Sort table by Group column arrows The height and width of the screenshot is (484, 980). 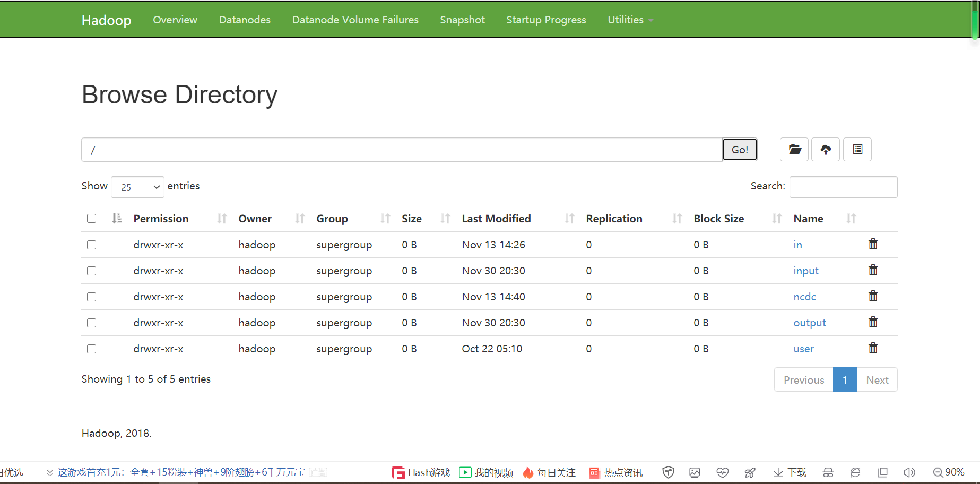point(385,218)
